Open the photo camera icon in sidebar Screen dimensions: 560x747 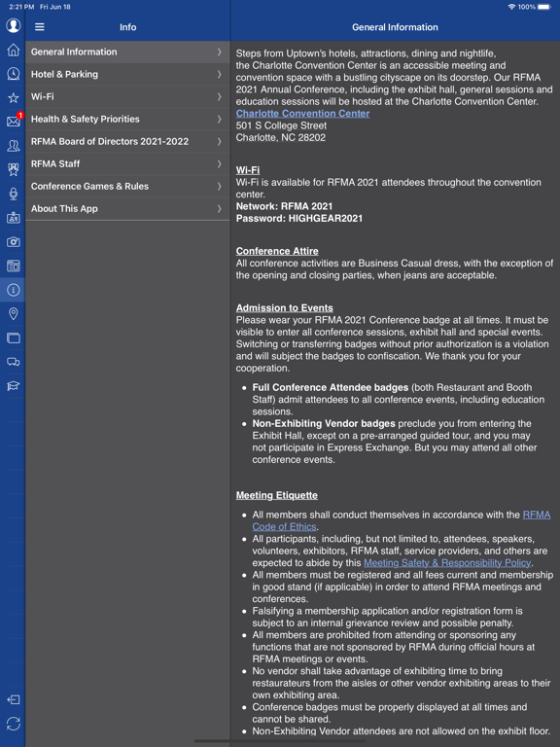click(x=14, y=242)
